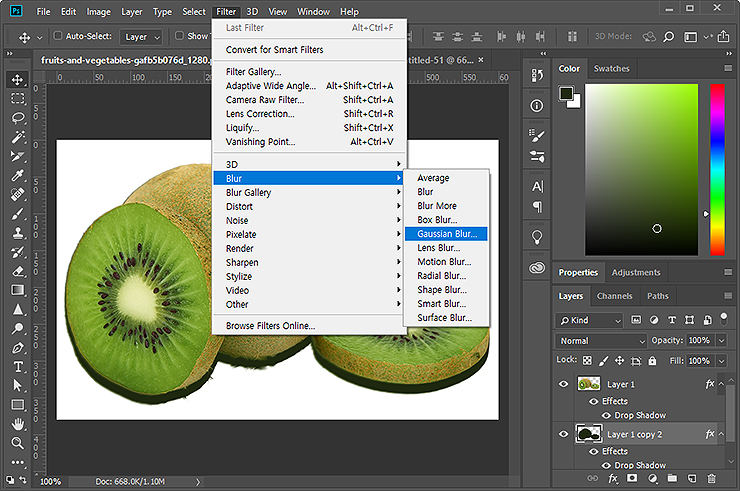This screenshot has width=740, height=491.
Task: Open the Kind filter dropdown
Action: (x=589, y=321)
